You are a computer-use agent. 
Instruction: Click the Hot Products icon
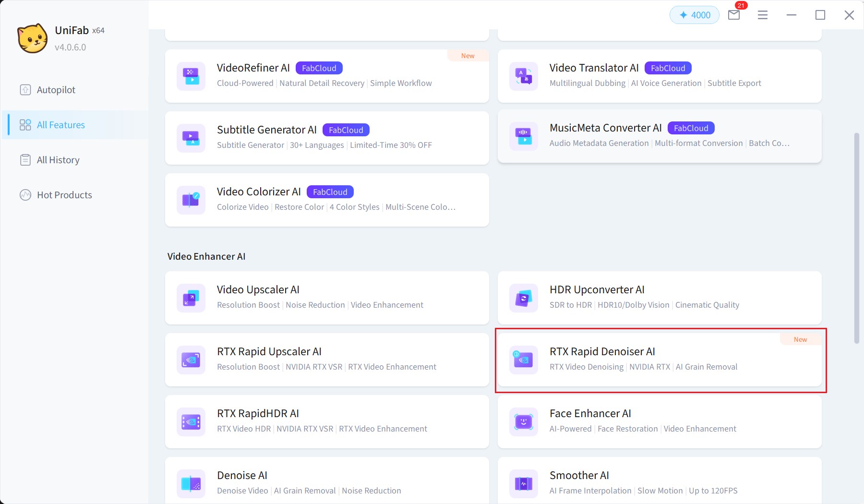[25, 195]
